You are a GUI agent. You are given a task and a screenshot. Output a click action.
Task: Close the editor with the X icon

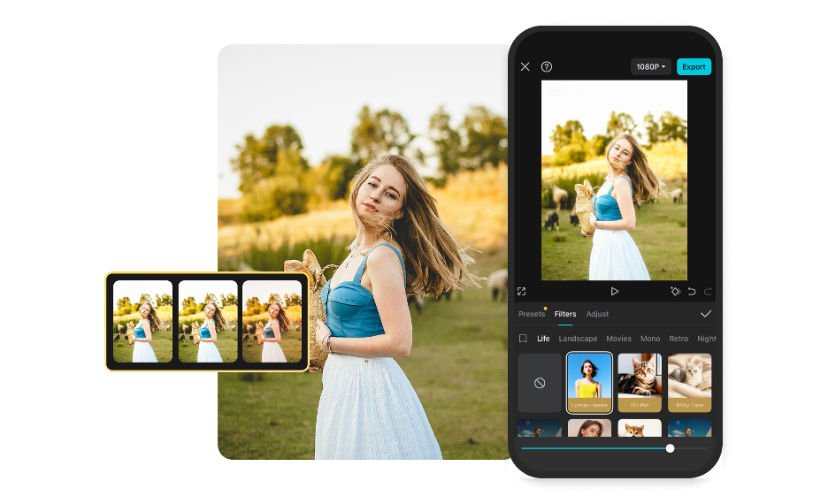click(525, 67)
